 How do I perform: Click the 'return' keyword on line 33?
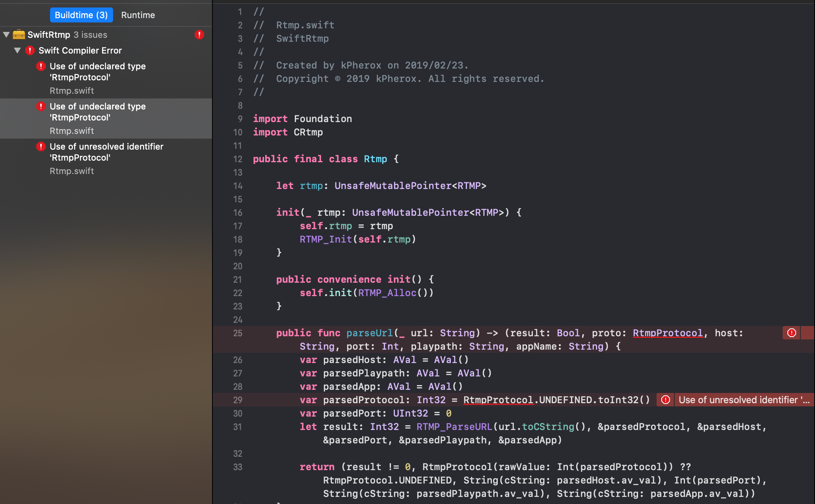click(x=317, y=467)
